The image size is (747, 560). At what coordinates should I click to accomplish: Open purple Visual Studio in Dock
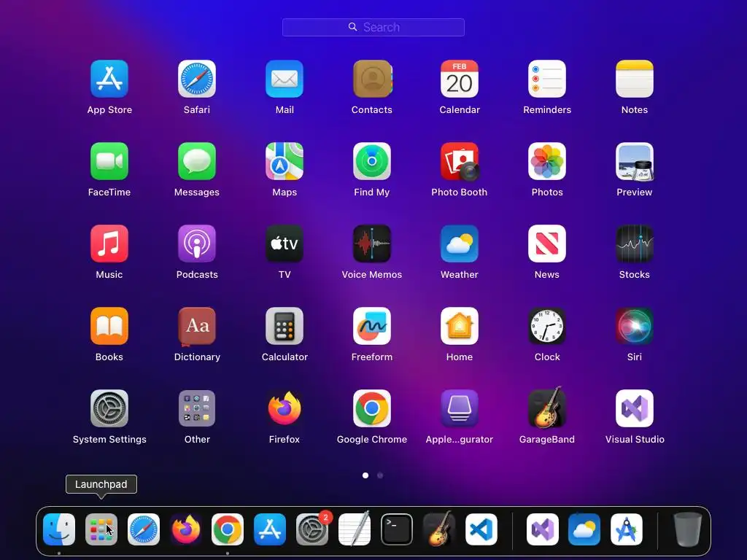[x=542, y=529]
